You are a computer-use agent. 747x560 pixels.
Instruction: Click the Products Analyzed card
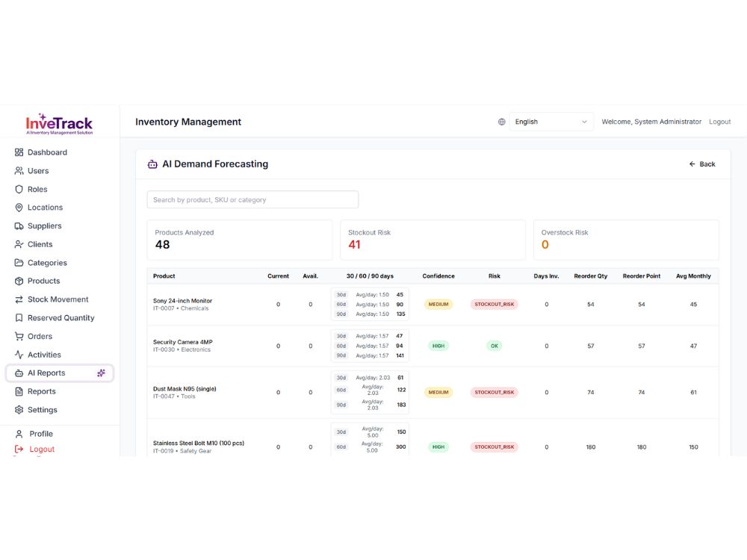[x=240, y=240]
